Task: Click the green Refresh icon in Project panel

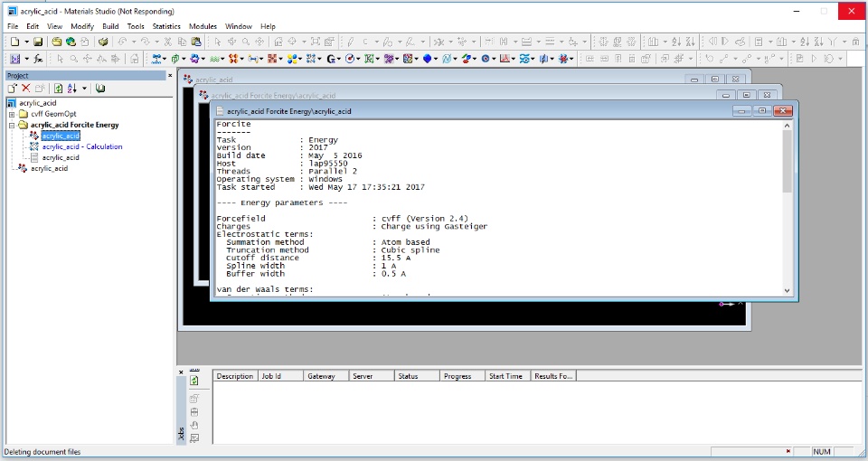Action: coord(58,89)
